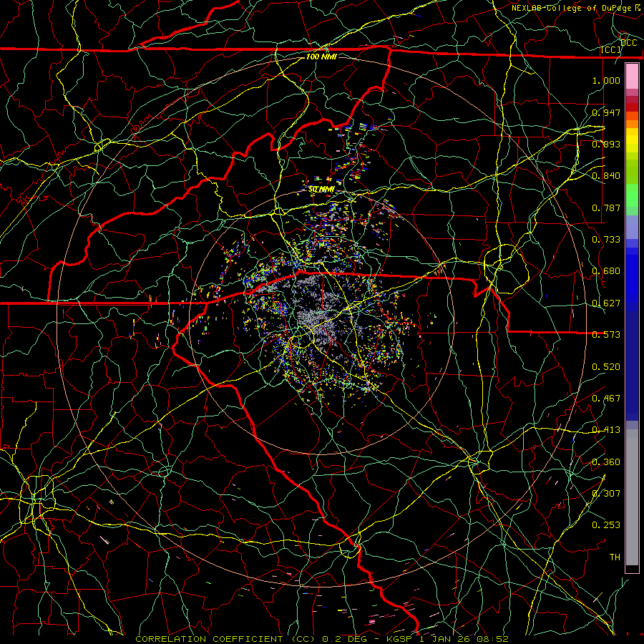The width and height of the screenshot is (644, 644).
Task: Click the CORRELATION COEFFICIENT (CC) caption
Action: (225, 639)
